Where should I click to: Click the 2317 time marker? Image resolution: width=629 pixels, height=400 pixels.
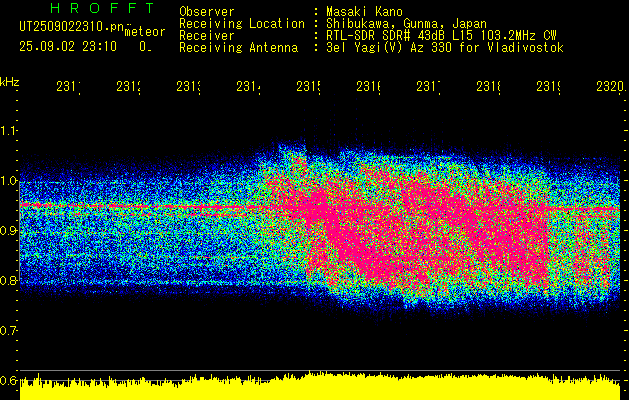tap(428, 87)
